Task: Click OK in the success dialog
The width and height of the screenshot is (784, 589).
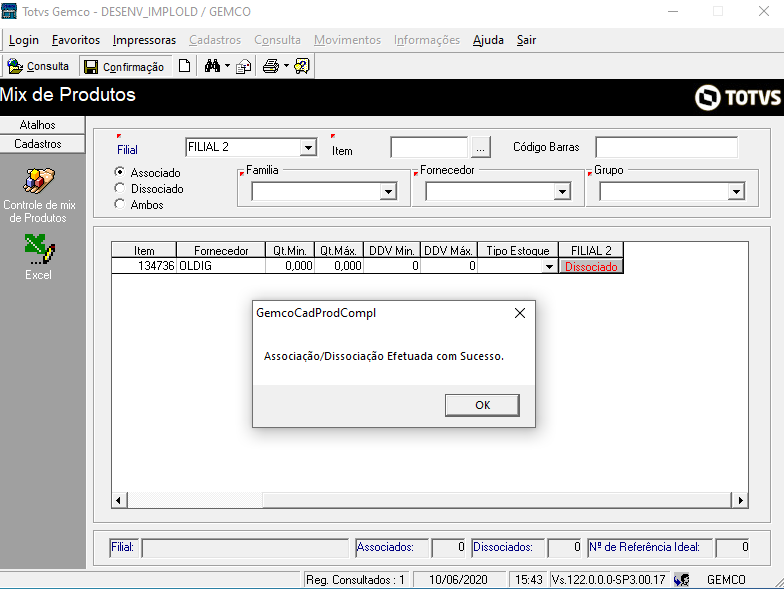Action: tap(482, 405)
